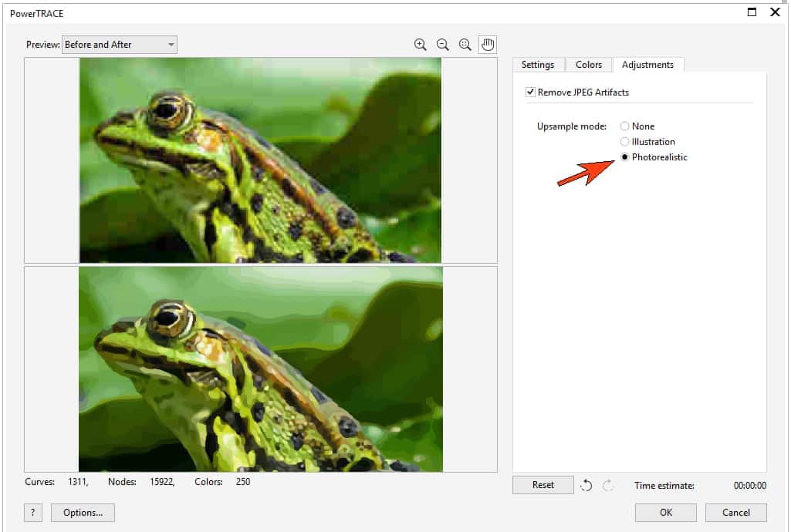Click the traced frog preview image
The image size is (791, 532).
(x=260, y=368)
